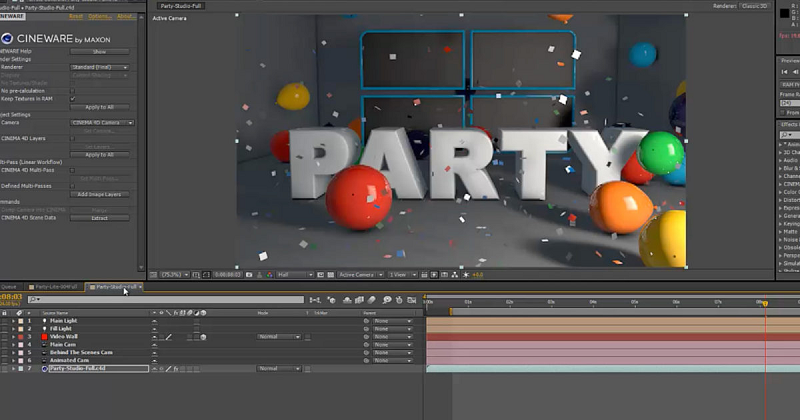Click the Add Image Layers button
The width and height of the screenshot is (800, 420).
[100, 194]
